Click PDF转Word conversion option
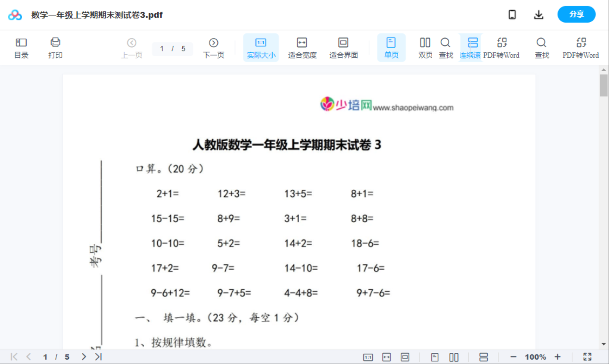 pyautogui.click(x=502, y=47)
